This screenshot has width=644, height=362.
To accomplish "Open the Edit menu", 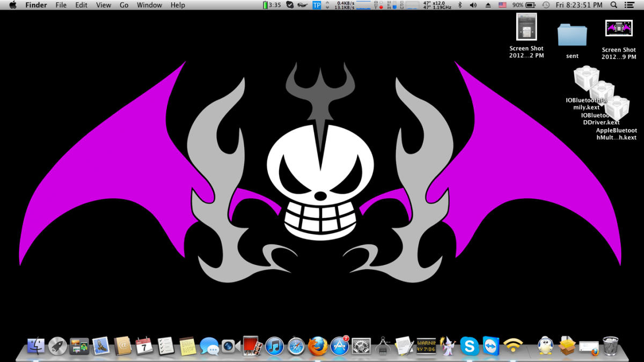I will click(x=81, y=5).
